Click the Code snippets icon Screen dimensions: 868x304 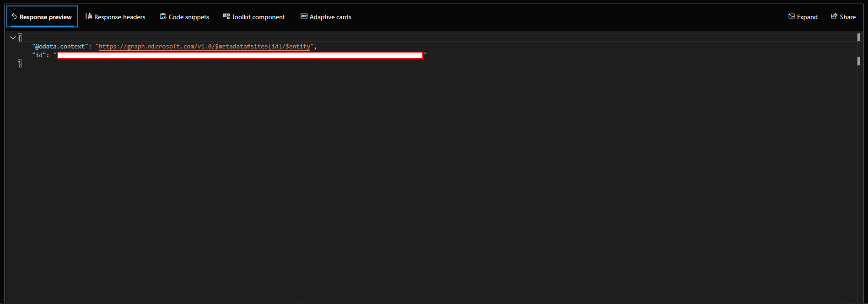(x=163, y=16)
